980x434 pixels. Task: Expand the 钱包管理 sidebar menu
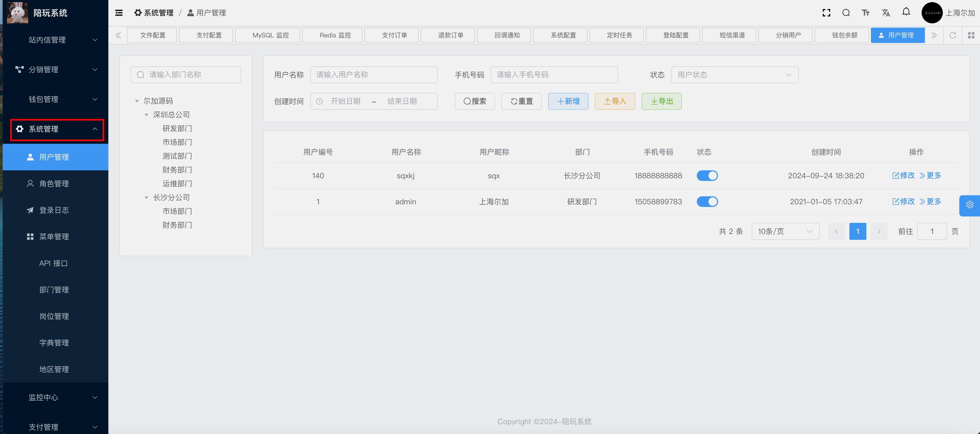coord(55,99)
